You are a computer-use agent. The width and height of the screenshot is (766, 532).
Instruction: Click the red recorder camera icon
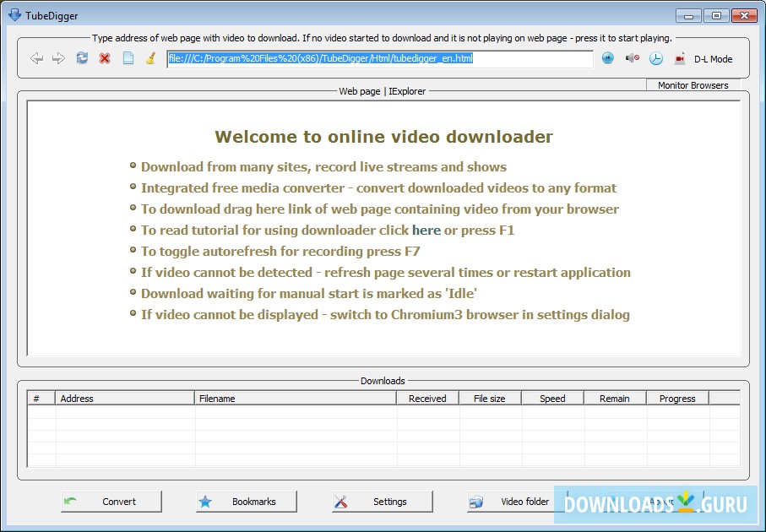(x=680, y=58)
